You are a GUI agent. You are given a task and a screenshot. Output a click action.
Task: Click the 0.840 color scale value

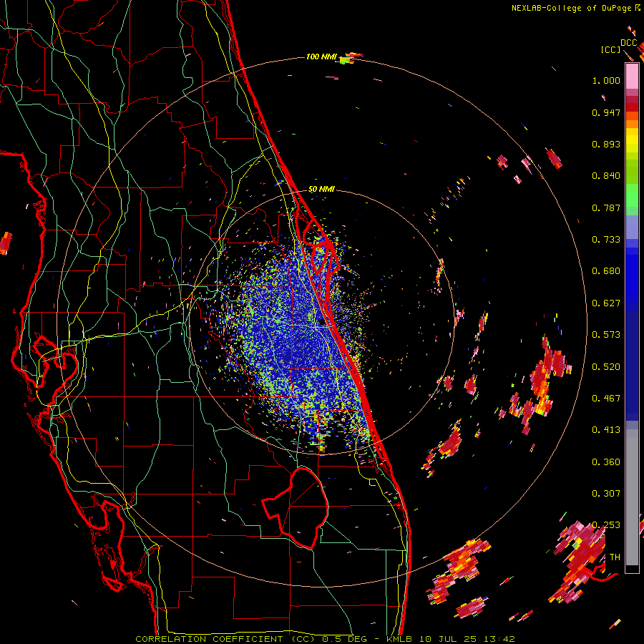[606, 176]
